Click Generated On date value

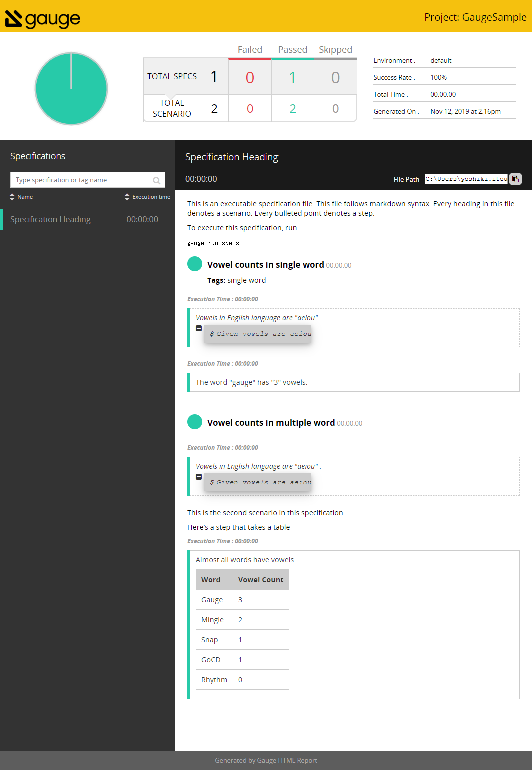[465, 111]
